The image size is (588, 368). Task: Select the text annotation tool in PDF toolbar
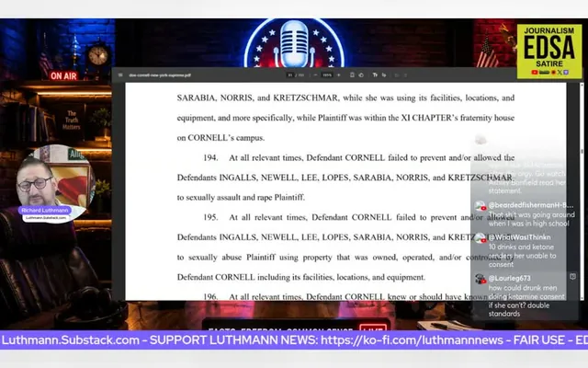point(375,75)
